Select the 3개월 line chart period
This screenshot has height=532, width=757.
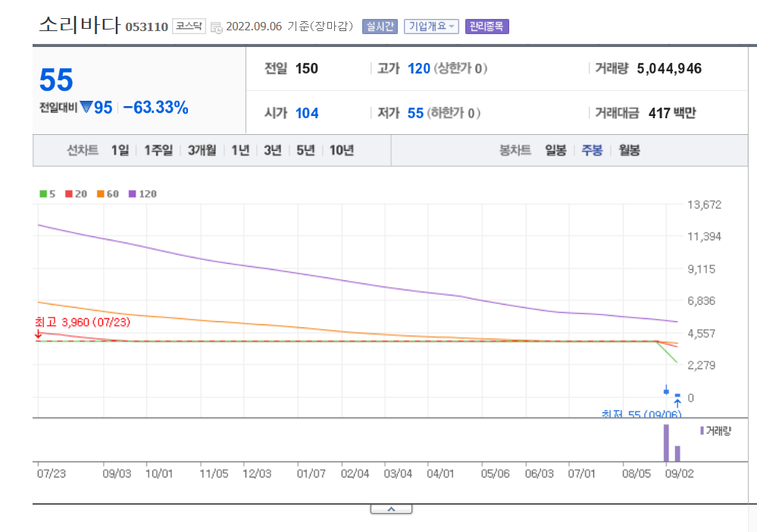(x=202, y=150)
